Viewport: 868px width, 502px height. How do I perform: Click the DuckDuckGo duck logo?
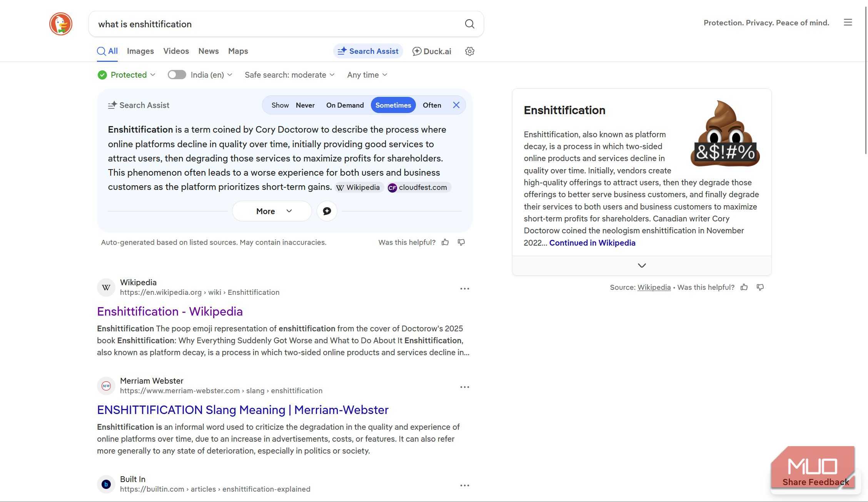pos(61,24)
